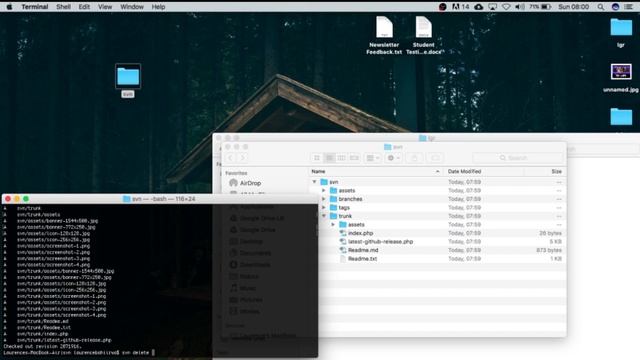640x360 pixels.
Task: Select the latest-github-release.php file icon
Action: click(343, 242)
